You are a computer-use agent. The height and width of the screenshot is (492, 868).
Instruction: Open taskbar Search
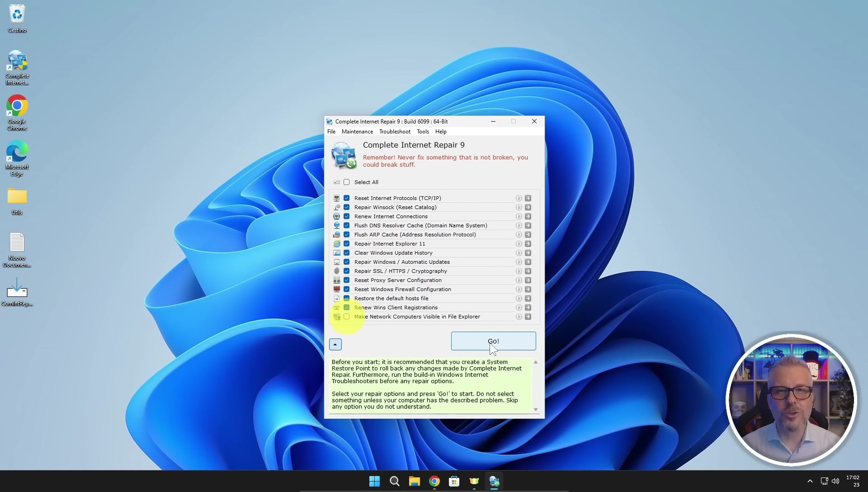pos(395,481)
